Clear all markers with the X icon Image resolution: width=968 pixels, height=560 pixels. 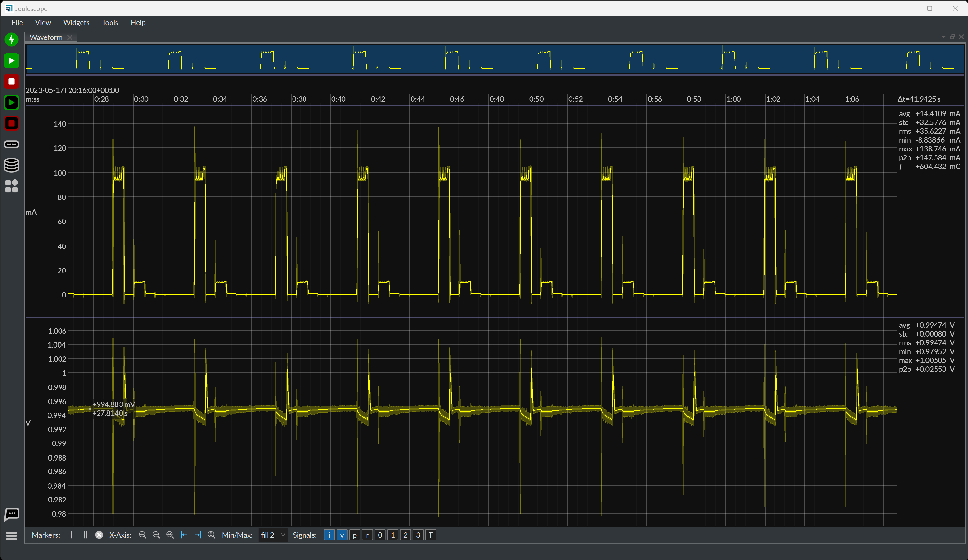pyautogui.click(x=99, y=535)
